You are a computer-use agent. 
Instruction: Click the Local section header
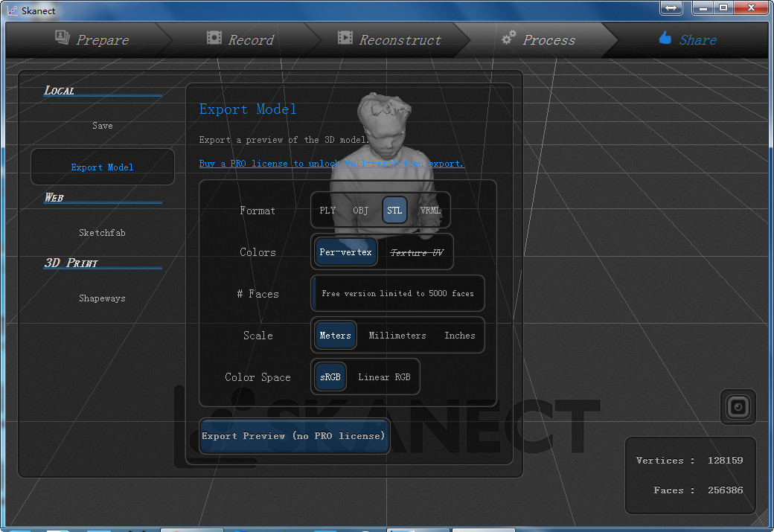click(x=60, y=90)
